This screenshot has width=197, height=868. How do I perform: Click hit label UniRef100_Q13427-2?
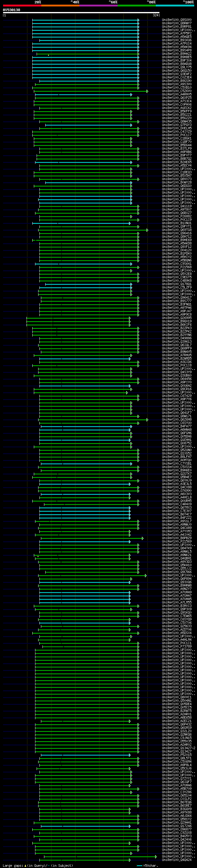[179, 748]
